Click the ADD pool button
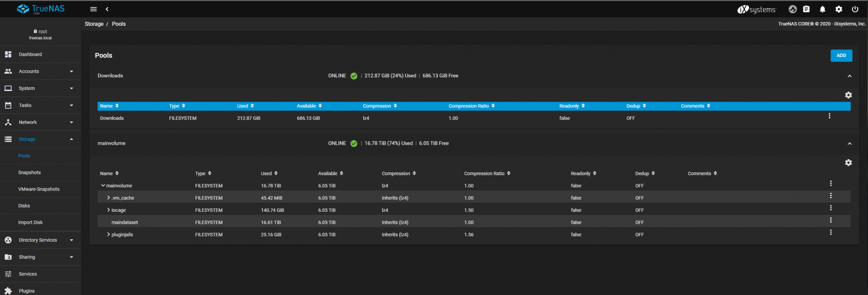The width and height of the screenshot is (868, 295). point(841,56)
